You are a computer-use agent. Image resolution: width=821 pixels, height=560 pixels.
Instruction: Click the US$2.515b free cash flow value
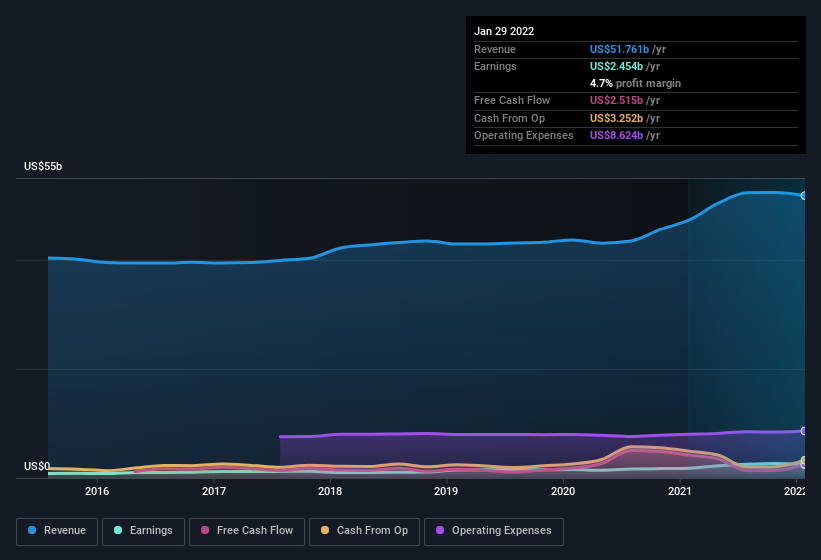click(616, 100)
